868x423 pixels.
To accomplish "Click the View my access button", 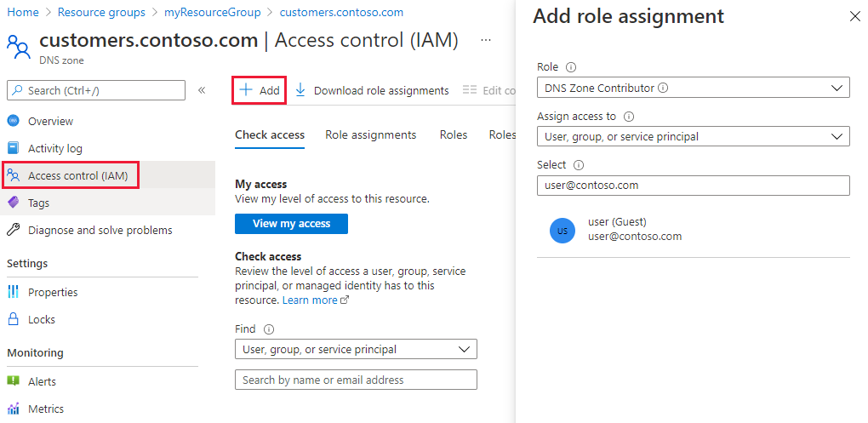I will (x=291, y=224).
